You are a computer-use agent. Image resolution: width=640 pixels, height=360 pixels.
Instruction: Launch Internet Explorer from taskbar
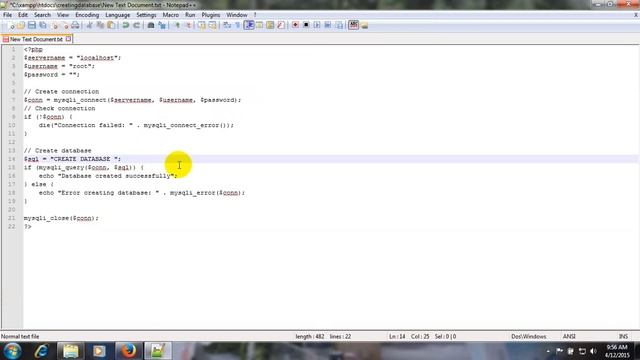pyautogui.click(x=41, y=351)
